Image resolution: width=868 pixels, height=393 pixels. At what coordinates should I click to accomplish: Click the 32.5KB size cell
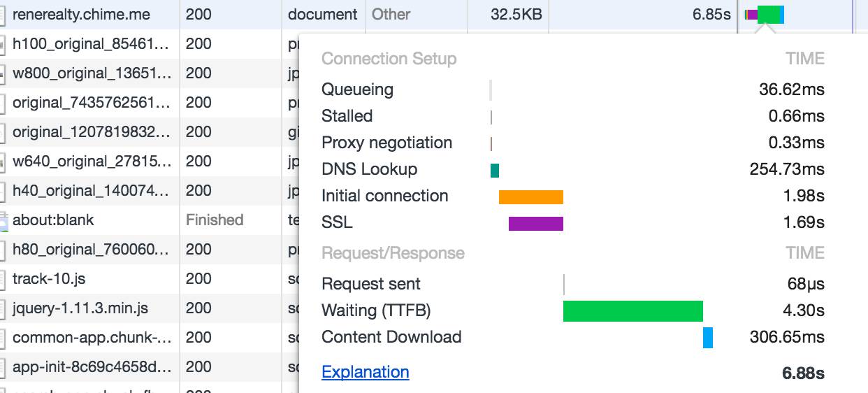pyautogui.click(x=516, y=14)
